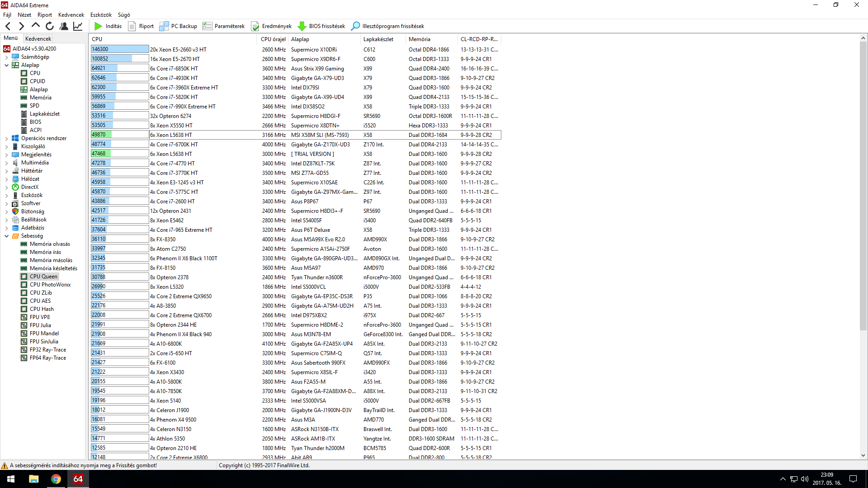Select the 8x FX-8350 result row

[296, 239]
